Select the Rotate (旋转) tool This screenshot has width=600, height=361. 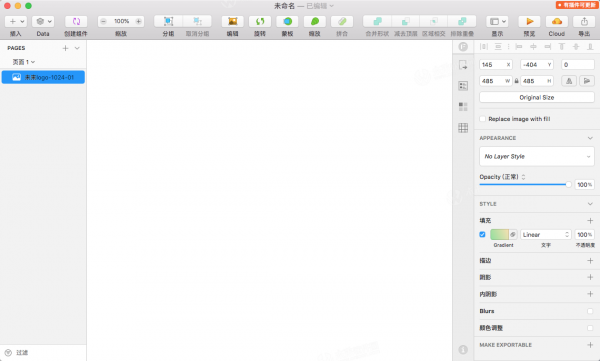[260, 21]
